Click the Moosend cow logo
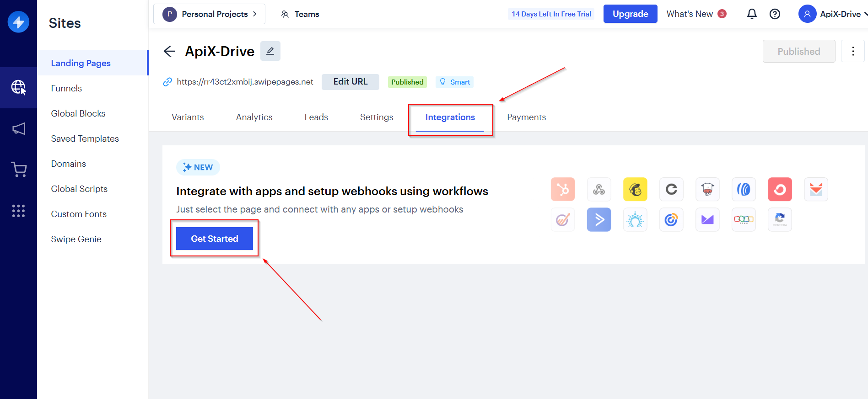The image size is (868, 399). (707, 189)
